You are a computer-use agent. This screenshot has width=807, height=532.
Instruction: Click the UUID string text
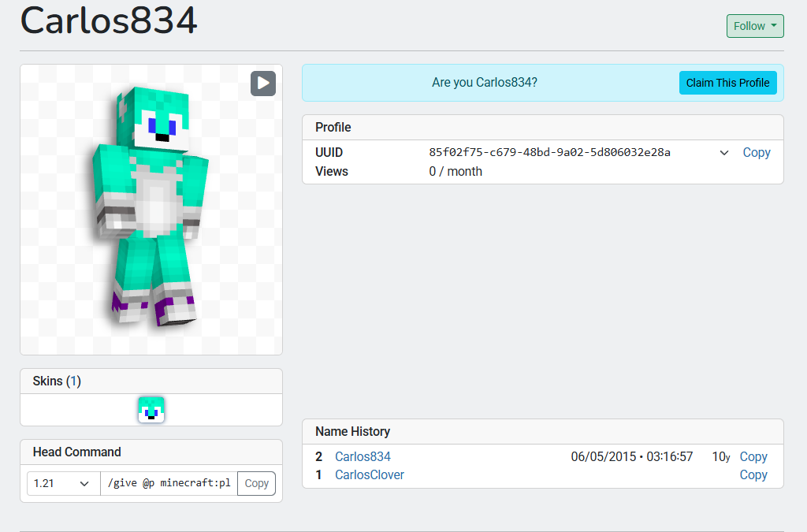(549, 153)
